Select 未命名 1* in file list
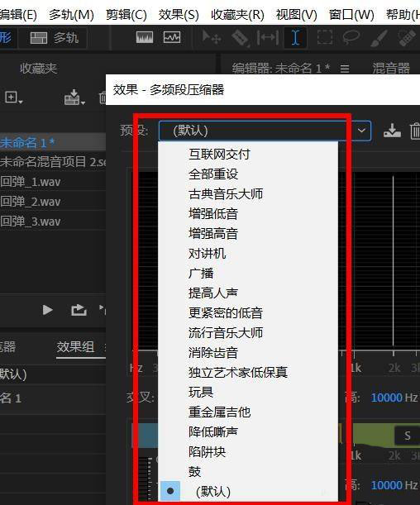 tap(53, 142)
